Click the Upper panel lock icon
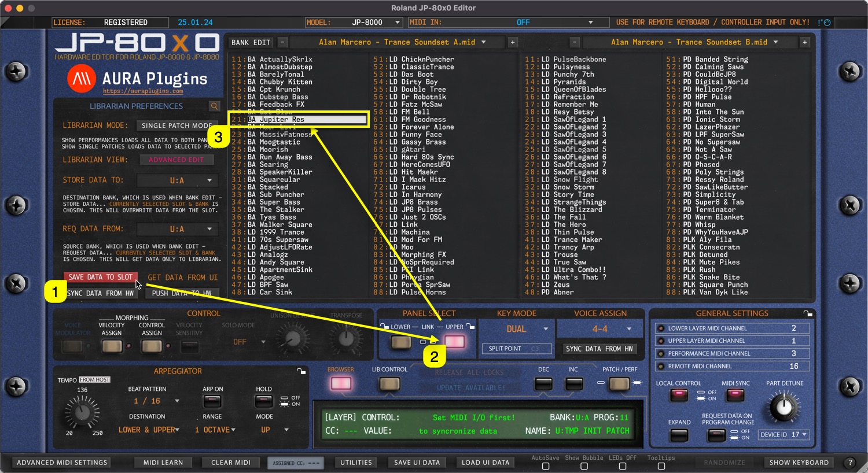 pos(470,327)
